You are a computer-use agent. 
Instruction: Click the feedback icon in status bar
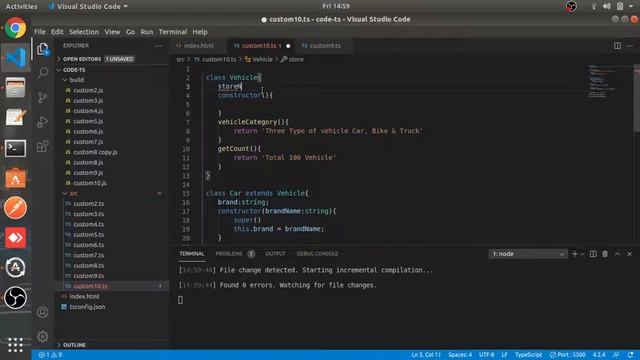point(616,355)
